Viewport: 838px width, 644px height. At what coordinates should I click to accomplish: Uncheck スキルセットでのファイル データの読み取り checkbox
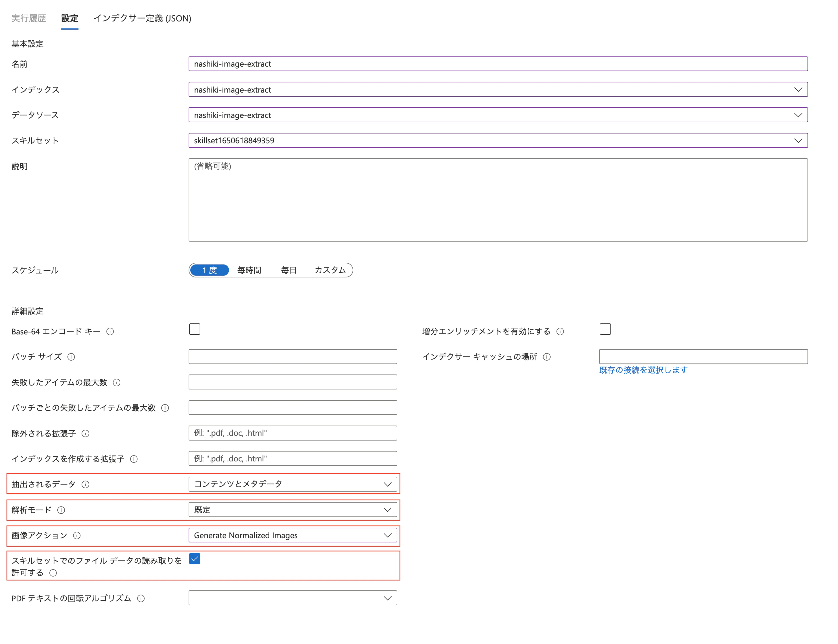(195, 559)
